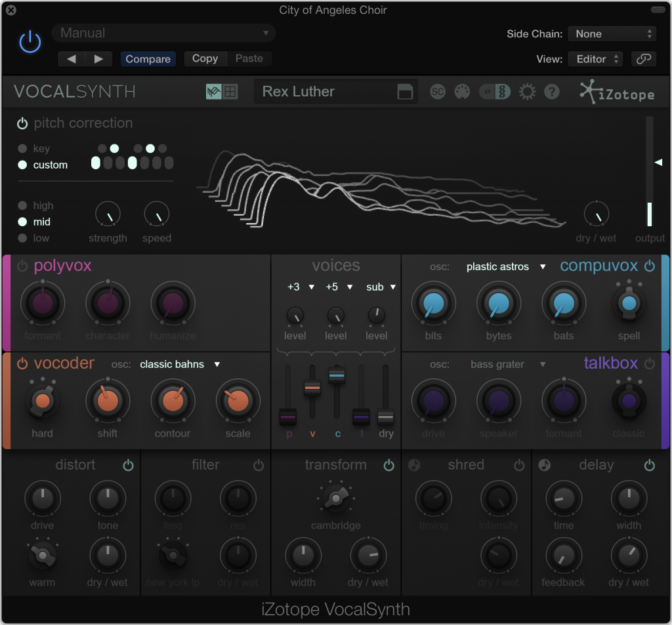Image resolution: width=672 pixels, height=625 pixels.
Task: Click the SC sidechain icon
Action: (x=438, y=92)
